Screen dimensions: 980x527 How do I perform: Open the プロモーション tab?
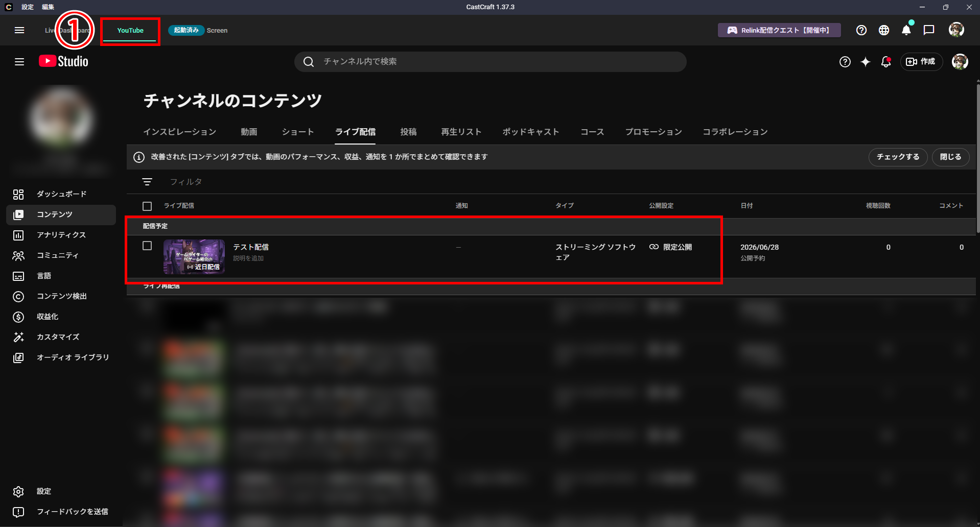tap(654, 132)
